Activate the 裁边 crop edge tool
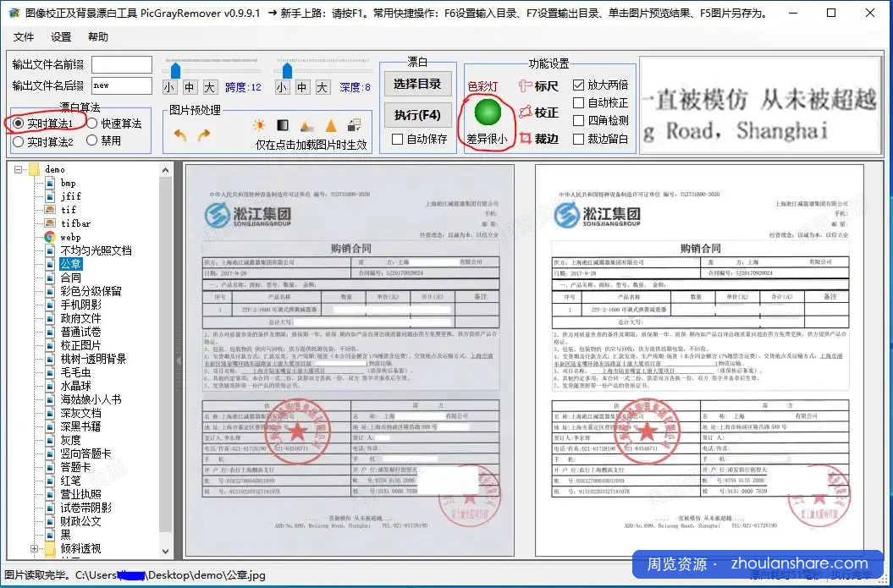893x588 pixels. 538,138
